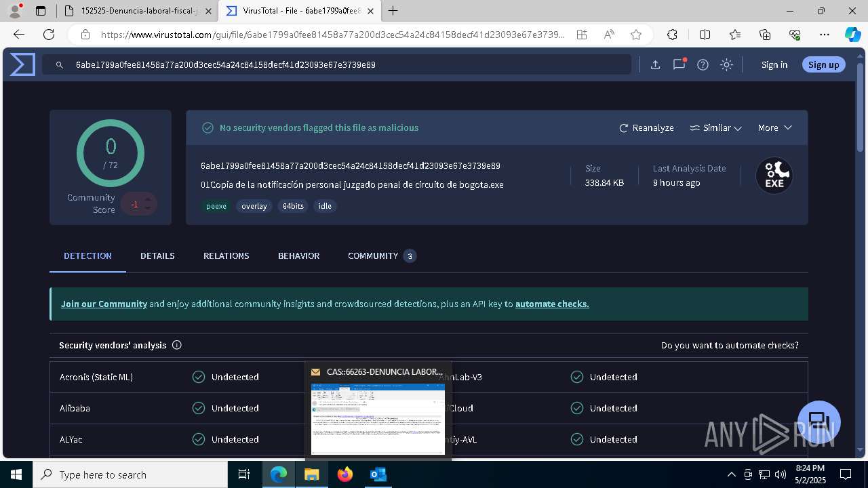The image size is (868, 488).
Task: Switch to the 152525-Denuncia-laboral-fiscal tab
Action: point(136,11)
